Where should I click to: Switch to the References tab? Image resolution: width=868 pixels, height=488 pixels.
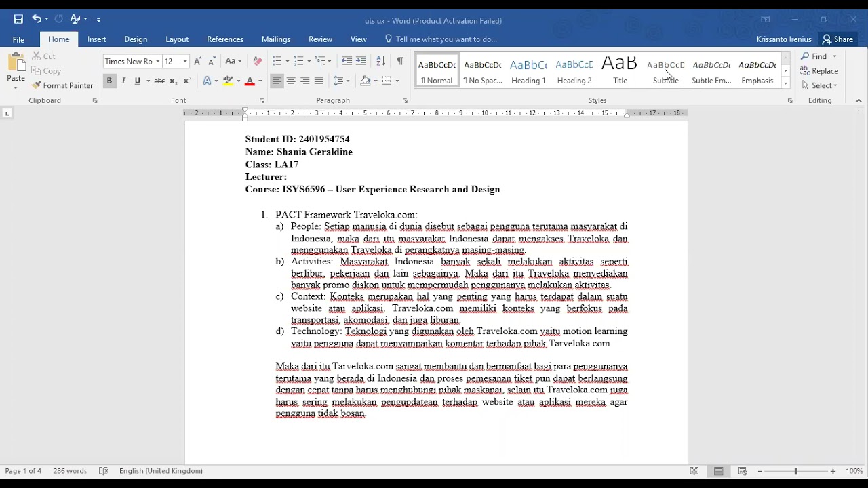coord(225,39)
